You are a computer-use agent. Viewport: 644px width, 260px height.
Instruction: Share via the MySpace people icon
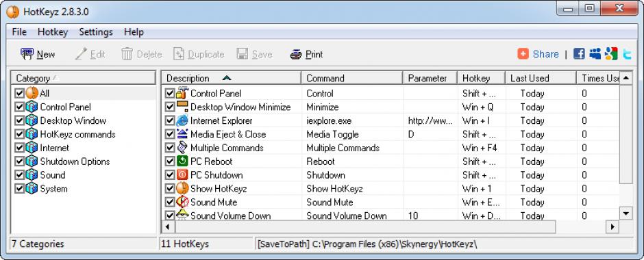[595, 54]
